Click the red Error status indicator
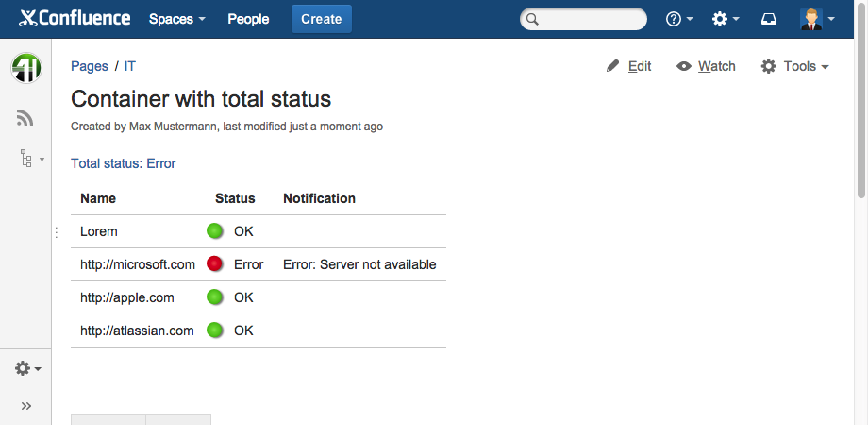The width and height of the screenshot is (868, 425). pyautogui.click(x=215, y=264)
